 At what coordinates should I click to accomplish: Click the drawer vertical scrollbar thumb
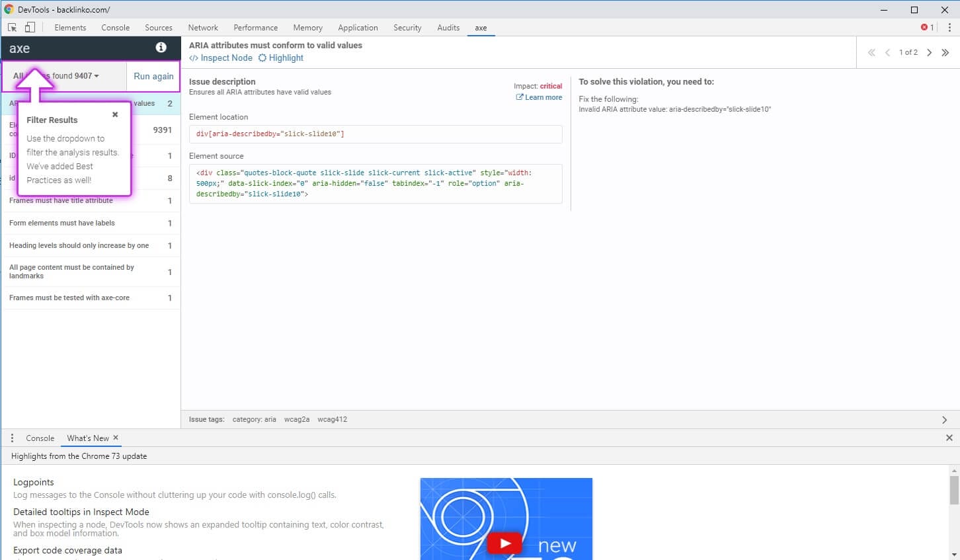point(954,490)
